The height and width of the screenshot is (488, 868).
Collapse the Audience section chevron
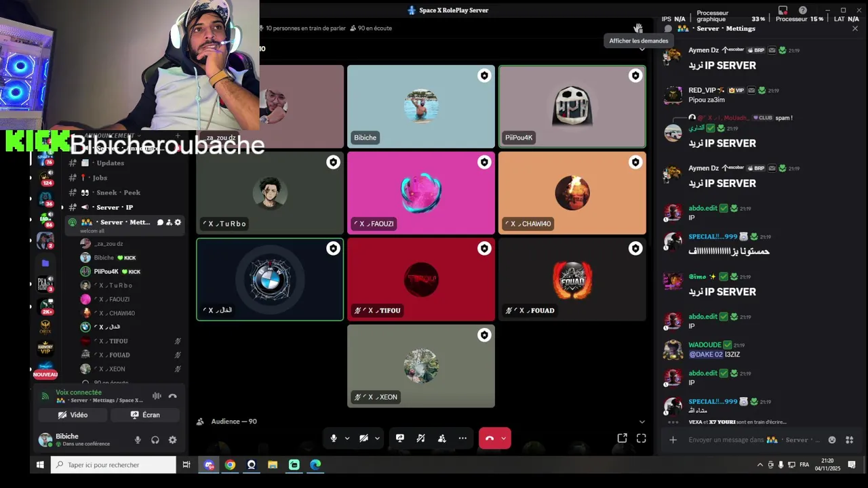coord(642,422)
